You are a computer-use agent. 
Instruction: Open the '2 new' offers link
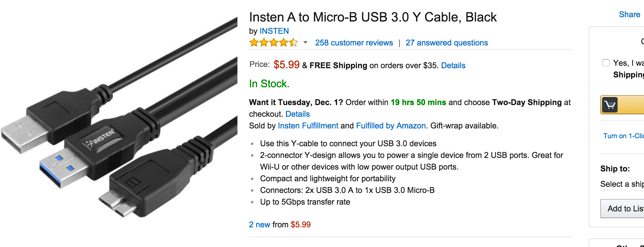coord(259,225)
